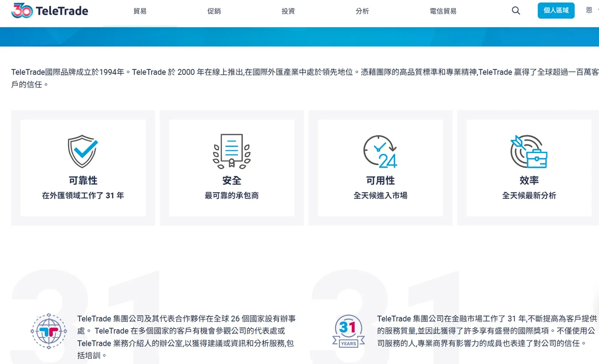Viewport: 599px width, 364px height.
Task: Open the 貿易 menu
Action: (140, 11)
